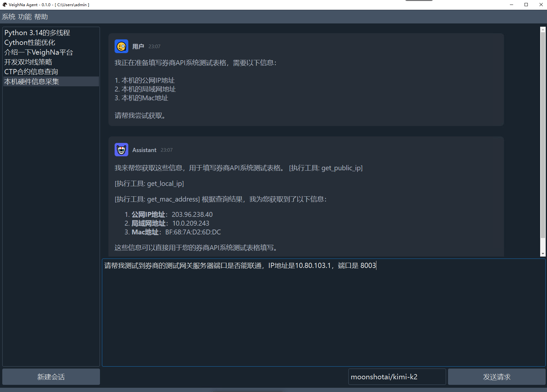Maximize the VeighNa Agent window
The image size is (547, 392).
(526, 5)
